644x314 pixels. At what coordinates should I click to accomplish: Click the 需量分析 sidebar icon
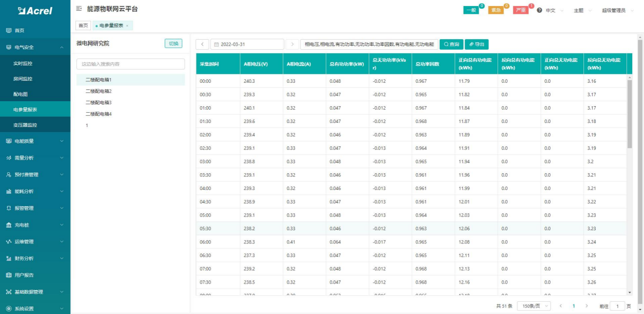tap(9, 158)
